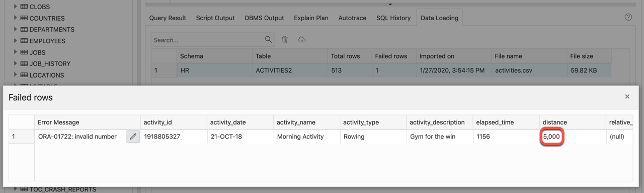This screenshot has height=193, width=644.
Task: Click the JOBS table icon
Action: 24,52
